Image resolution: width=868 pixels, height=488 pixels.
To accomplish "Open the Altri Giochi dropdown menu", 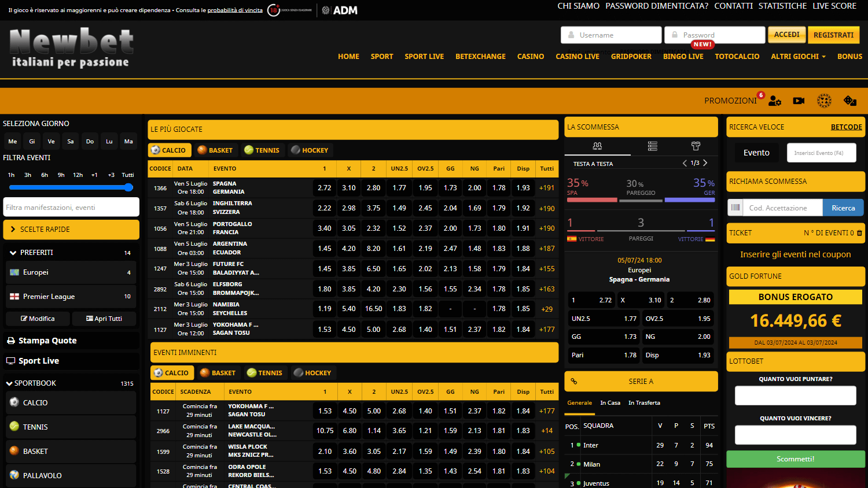I will tap(798, 56).
